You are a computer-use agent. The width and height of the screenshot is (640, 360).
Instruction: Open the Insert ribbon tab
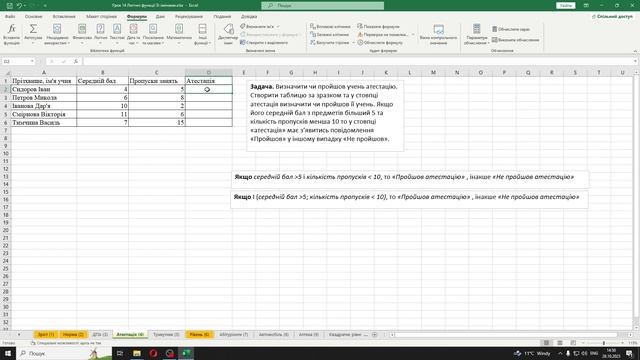64,17
